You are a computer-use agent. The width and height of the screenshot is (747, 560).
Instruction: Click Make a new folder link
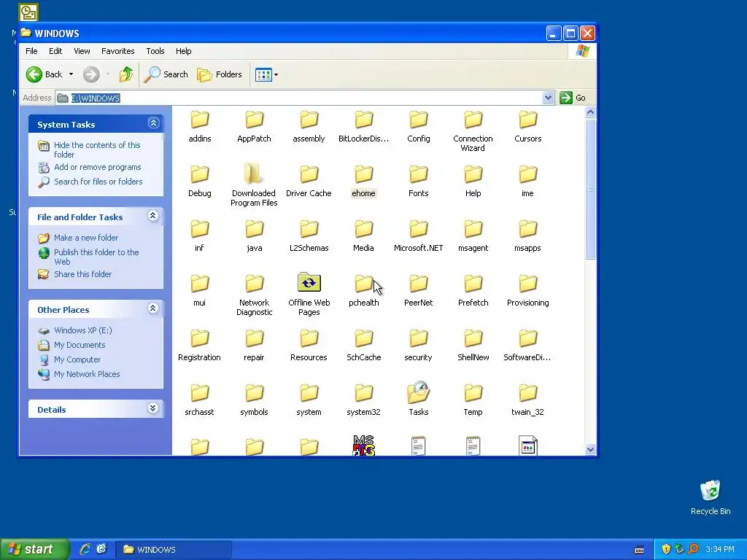click(86, 238)
